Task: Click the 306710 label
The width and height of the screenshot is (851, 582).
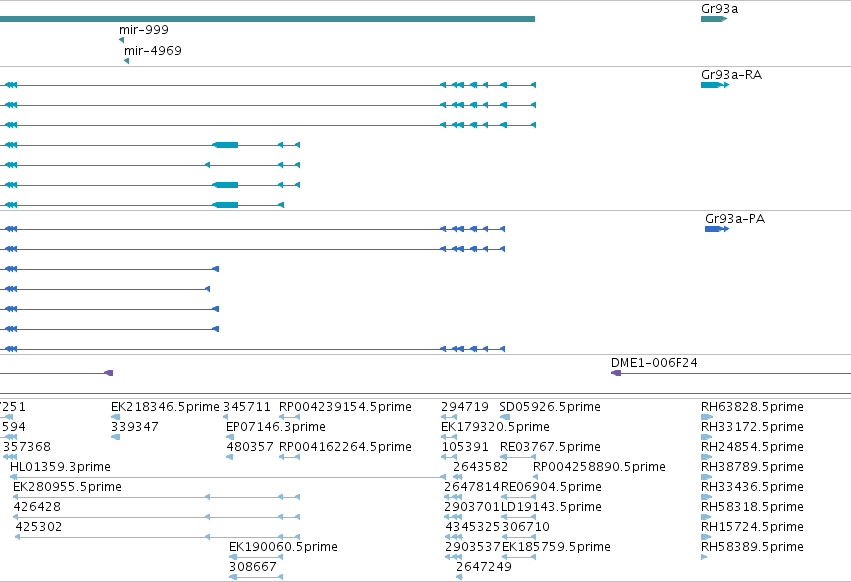Action: pos(526,527)
